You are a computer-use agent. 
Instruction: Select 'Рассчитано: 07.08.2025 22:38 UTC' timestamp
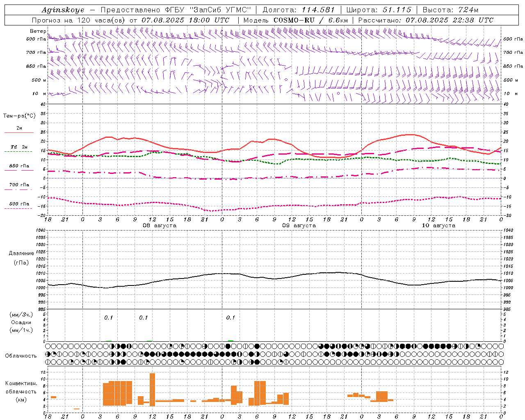(x=425, y=20)
